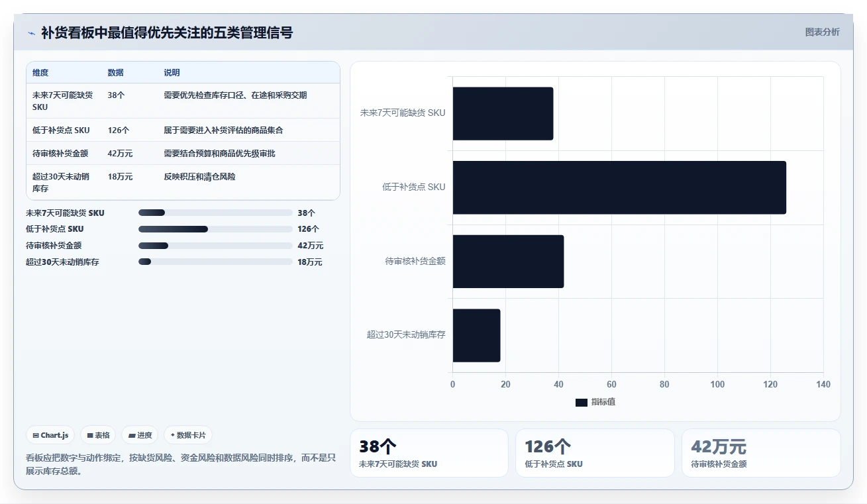Click the 待审核补货金额 progress bar
The image size is (867, 504).
[x=215, y=246]
